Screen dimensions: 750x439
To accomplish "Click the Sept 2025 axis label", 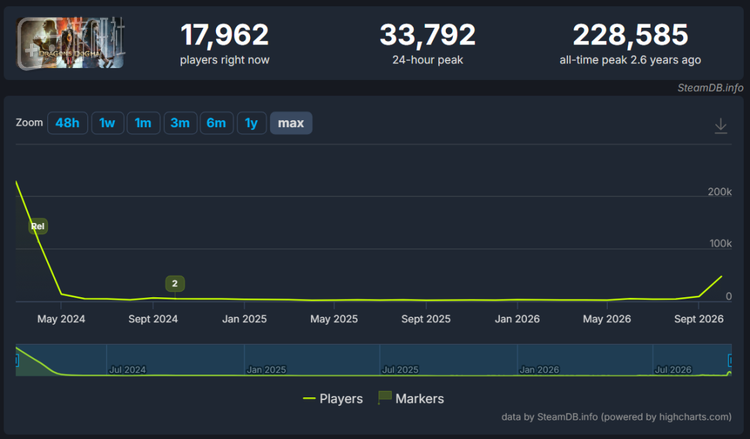I will pos(426,319).
